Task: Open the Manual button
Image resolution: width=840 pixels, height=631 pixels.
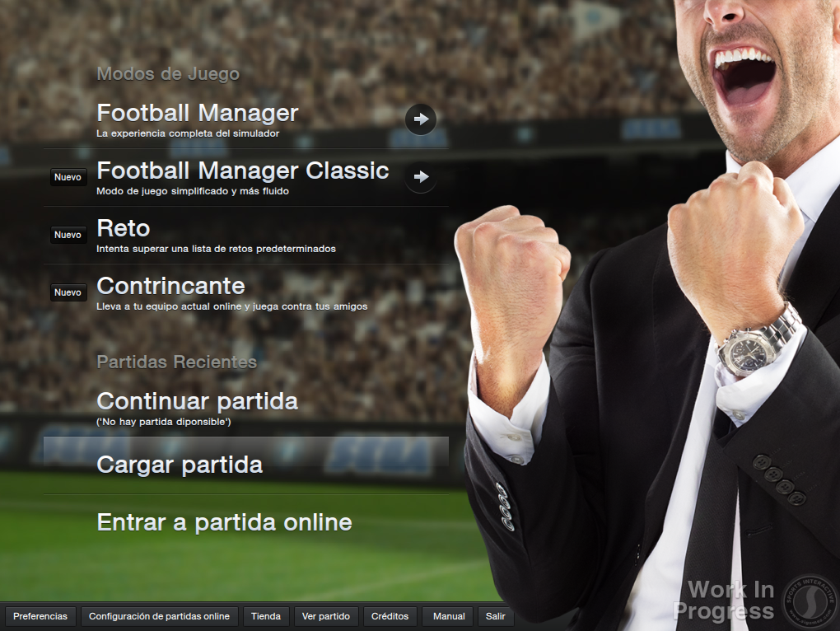Action: [449, 616]
